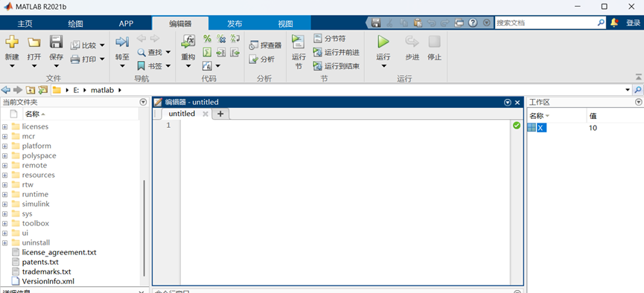Click the Open (打开) folder icon
Screen dimensions: 644x293
tap(34, 42)
